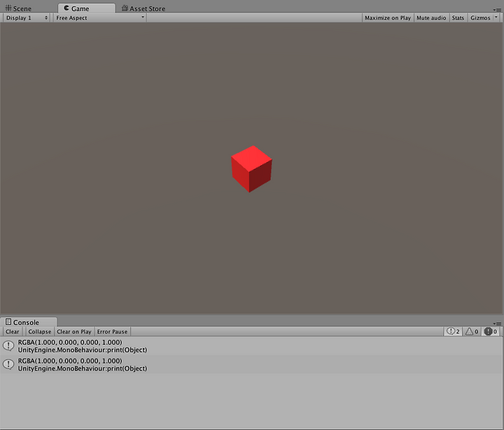The width and height of the screenshot is (504, 430).
Task: Toggle the info messages filter showing 2
Action: tap(453, 331)
